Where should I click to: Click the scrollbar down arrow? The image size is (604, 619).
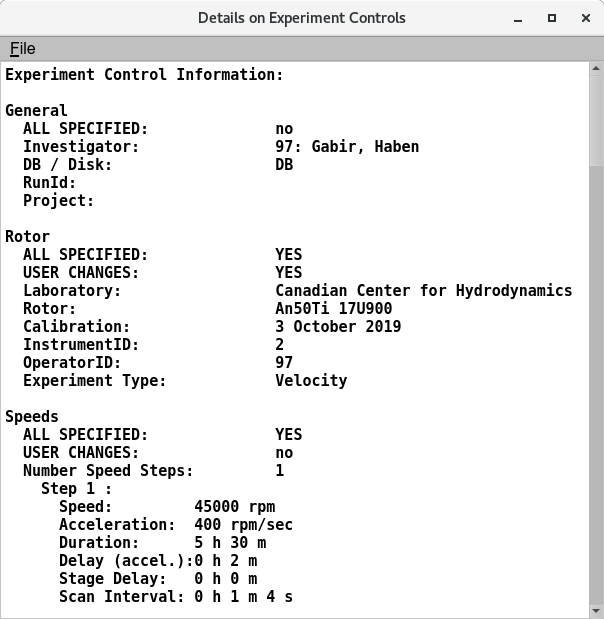tap(596, 608)
